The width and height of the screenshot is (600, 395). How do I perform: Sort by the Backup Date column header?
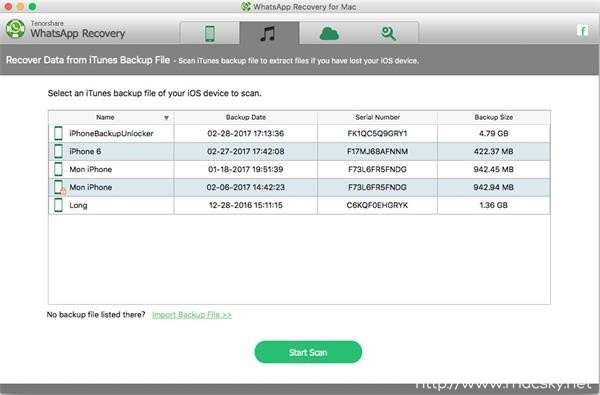(x=246, y=117)
